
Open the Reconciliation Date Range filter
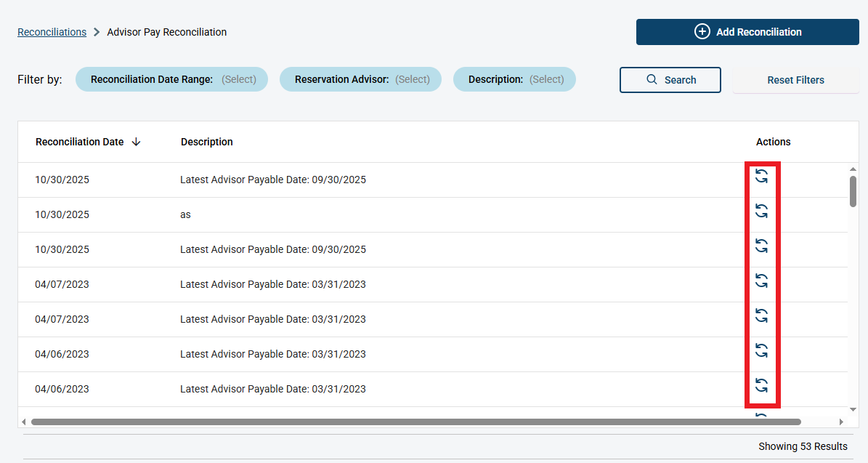(171, 79)
